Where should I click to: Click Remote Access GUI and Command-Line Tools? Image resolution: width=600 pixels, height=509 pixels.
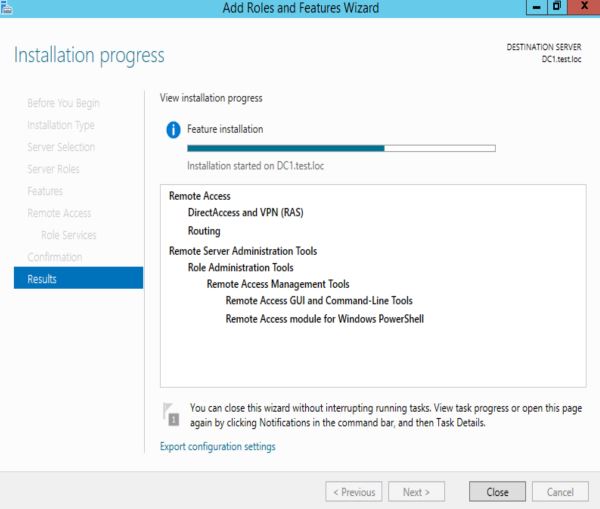(x=319, y=300)
